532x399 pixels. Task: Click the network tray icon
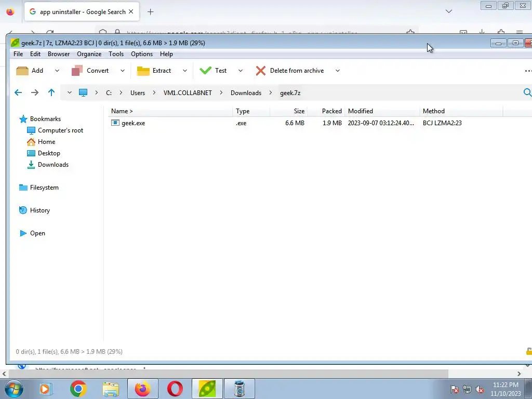coord(467,390)
